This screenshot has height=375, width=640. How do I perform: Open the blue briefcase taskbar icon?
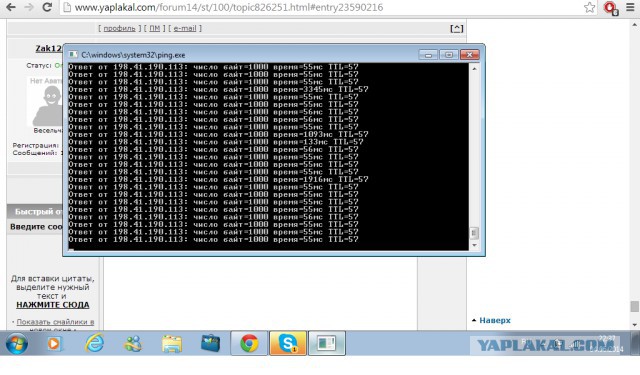click(210, 343)
